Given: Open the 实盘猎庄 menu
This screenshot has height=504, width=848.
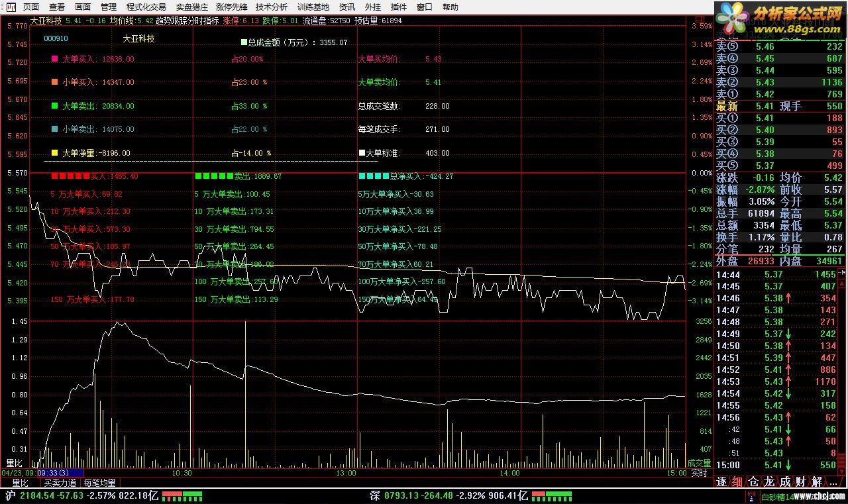Looking at the screenshot, I should click(x=191, y=7).
